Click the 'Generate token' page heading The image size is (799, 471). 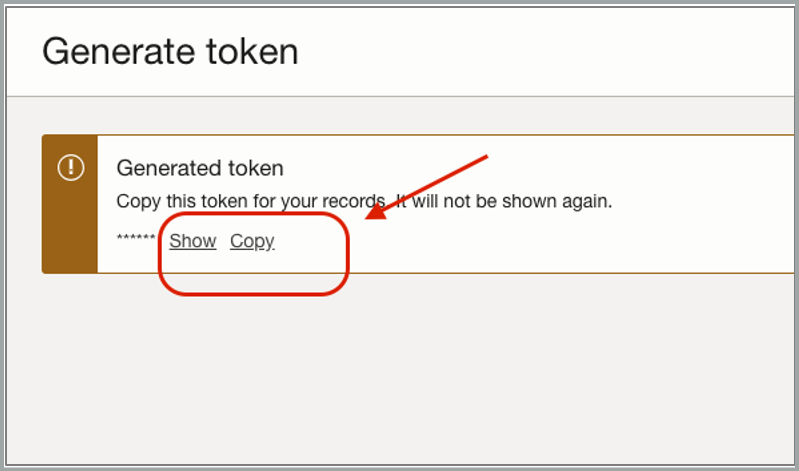point(170,51)
